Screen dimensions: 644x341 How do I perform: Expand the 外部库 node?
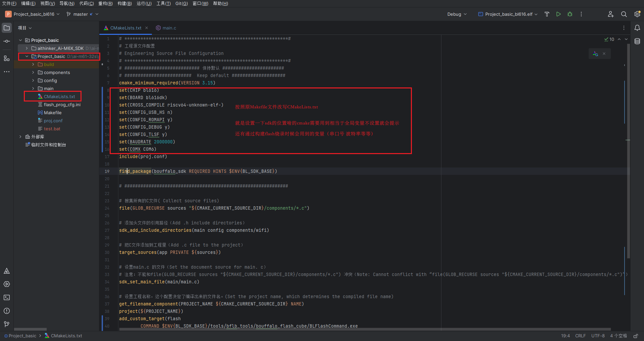coord(20,137)
